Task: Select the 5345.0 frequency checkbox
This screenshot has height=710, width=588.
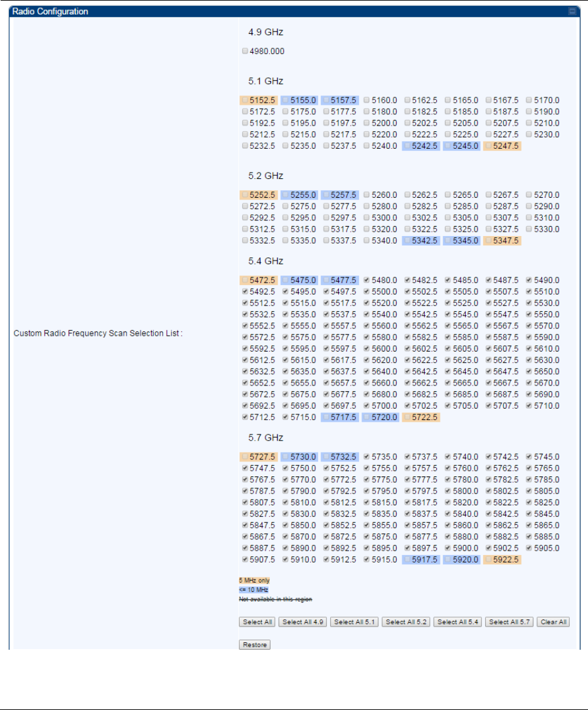Action: coord(447,240)
